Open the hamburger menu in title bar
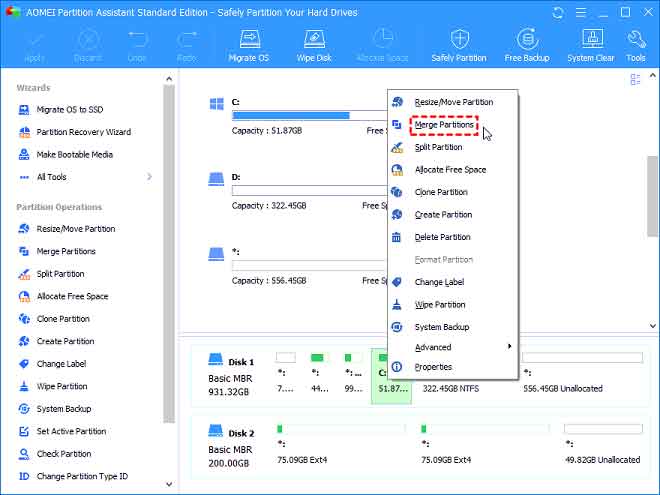The width and height of the screenshot is (660, 495). pos(581,13)
